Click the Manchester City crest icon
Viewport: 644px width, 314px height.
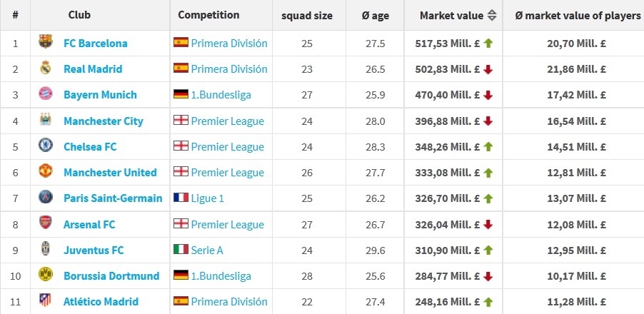(46, 121)
